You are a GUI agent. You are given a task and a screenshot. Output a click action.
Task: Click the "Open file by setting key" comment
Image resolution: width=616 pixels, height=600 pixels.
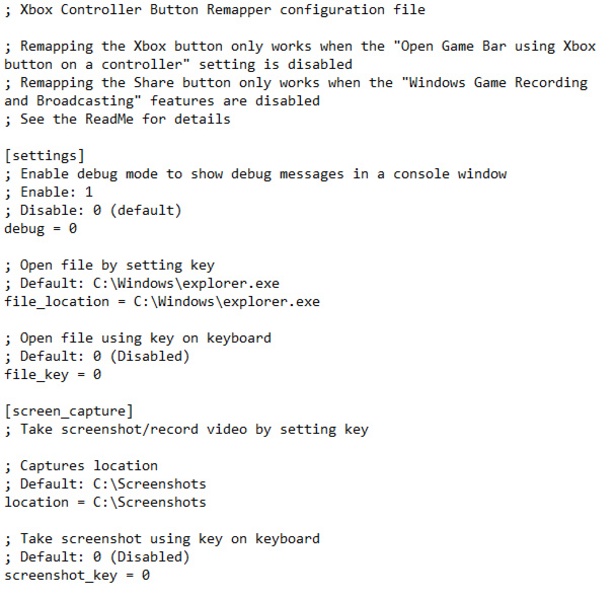coord(109,265)
